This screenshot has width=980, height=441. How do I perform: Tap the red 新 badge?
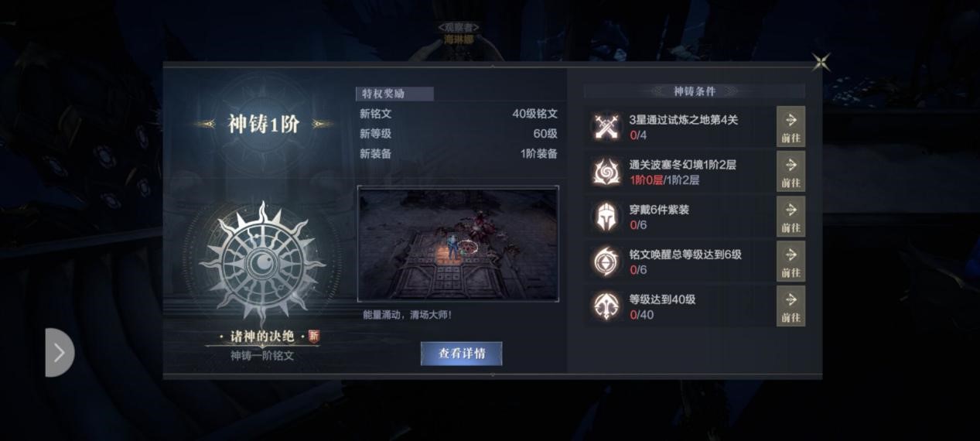click(x=313, y=337)
